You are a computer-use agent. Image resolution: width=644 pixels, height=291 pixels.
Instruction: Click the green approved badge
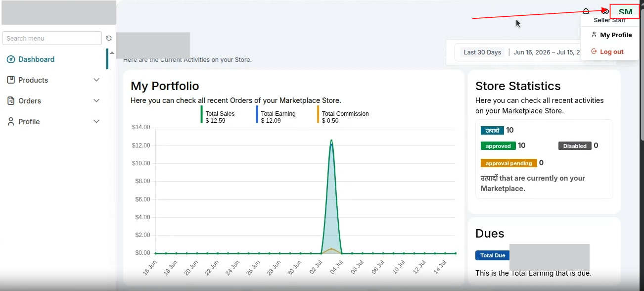[498, 146]
